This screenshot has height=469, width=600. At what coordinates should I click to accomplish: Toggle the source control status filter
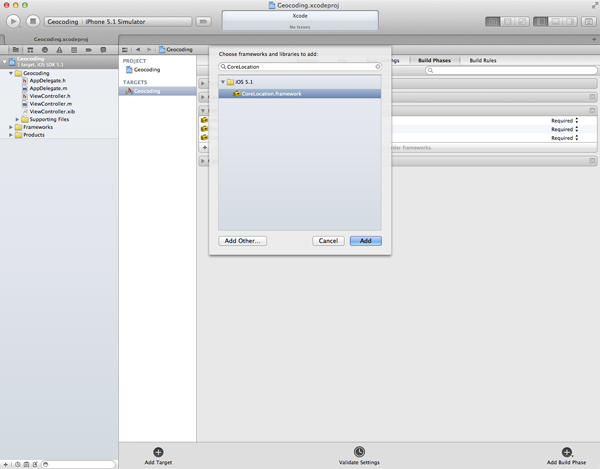tap(26, 464)
